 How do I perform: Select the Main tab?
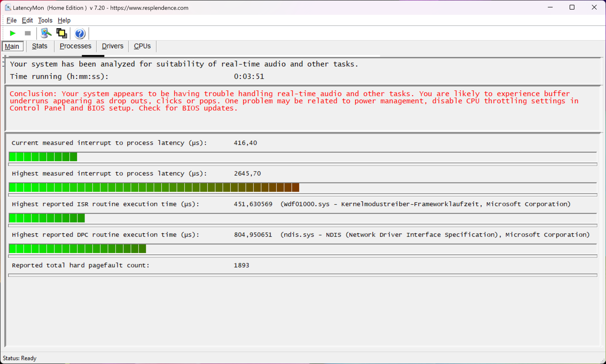point(12,46)
